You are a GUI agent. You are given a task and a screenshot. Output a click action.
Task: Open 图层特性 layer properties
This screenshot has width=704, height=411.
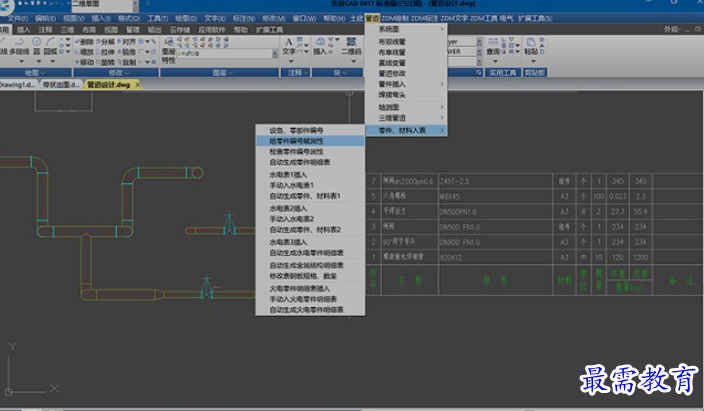click(x=169, y=51)
